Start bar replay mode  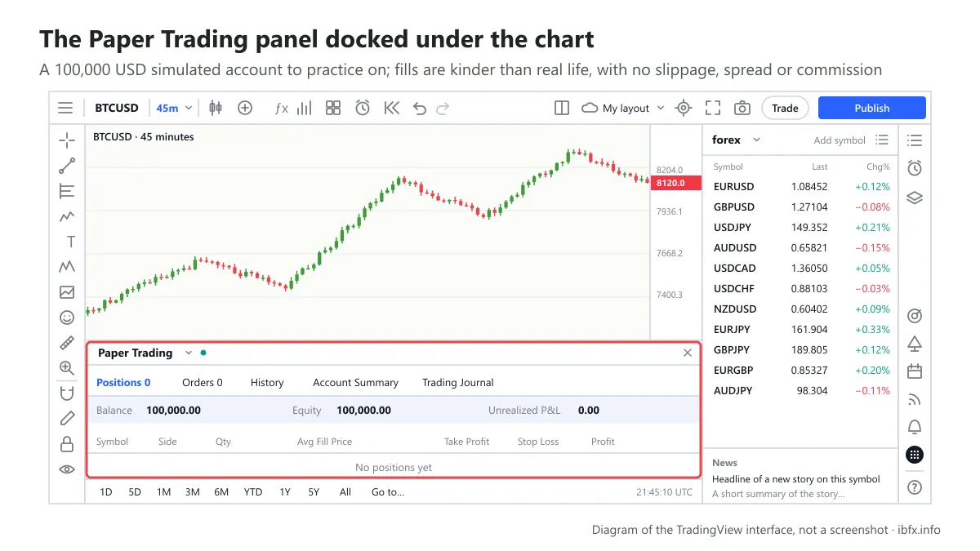coord(392,108)
